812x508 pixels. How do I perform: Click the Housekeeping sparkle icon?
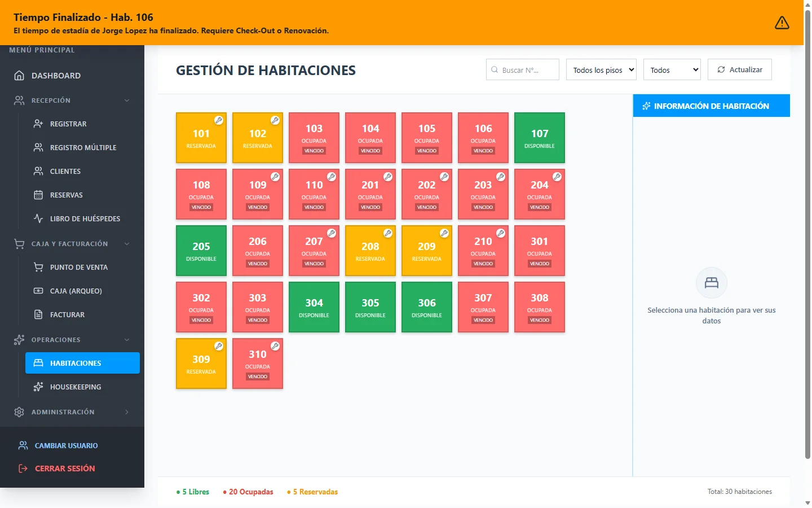pos(38,387)
